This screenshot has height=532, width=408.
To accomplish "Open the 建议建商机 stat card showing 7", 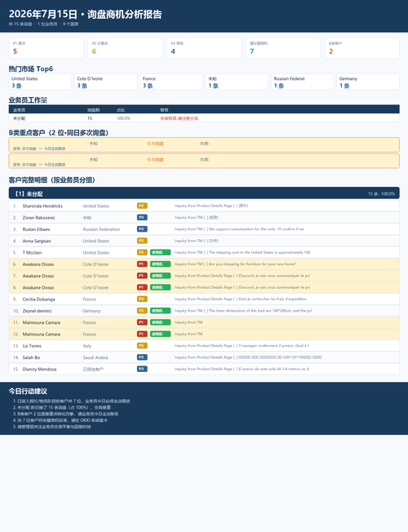I will (x=283, y=48).
